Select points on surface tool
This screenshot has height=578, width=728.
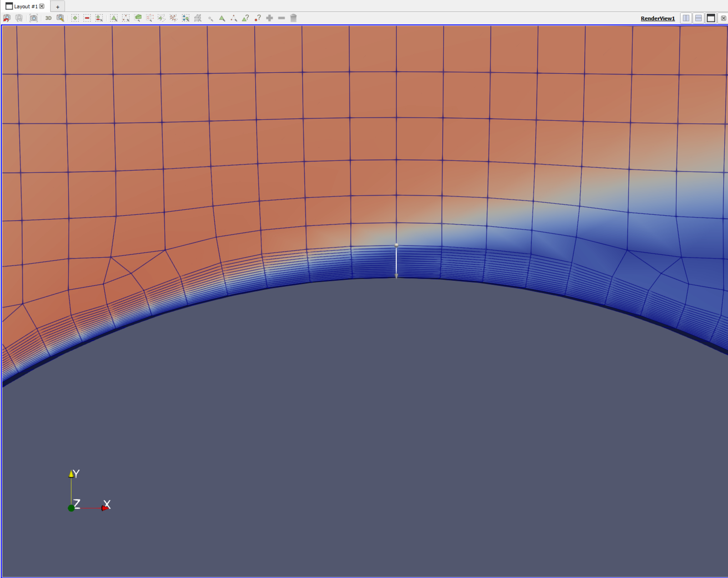click(126, 18)
